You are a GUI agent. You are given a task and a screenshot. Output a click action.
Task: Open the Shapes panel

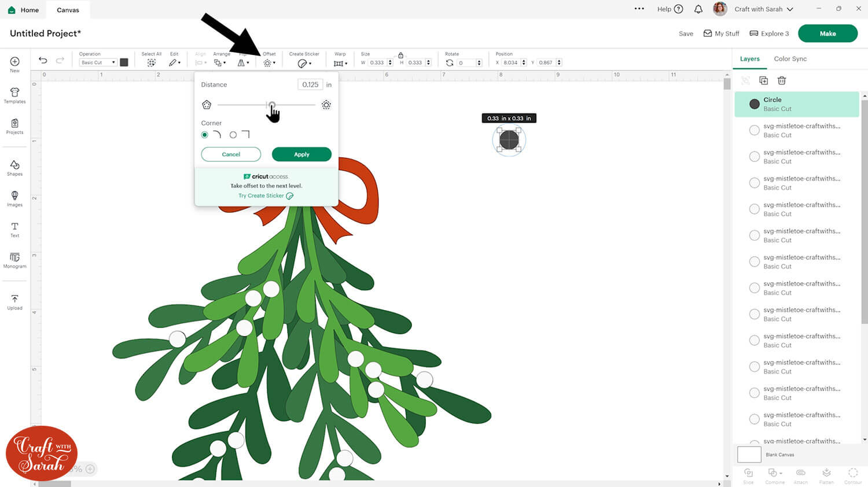click(15, 168)
